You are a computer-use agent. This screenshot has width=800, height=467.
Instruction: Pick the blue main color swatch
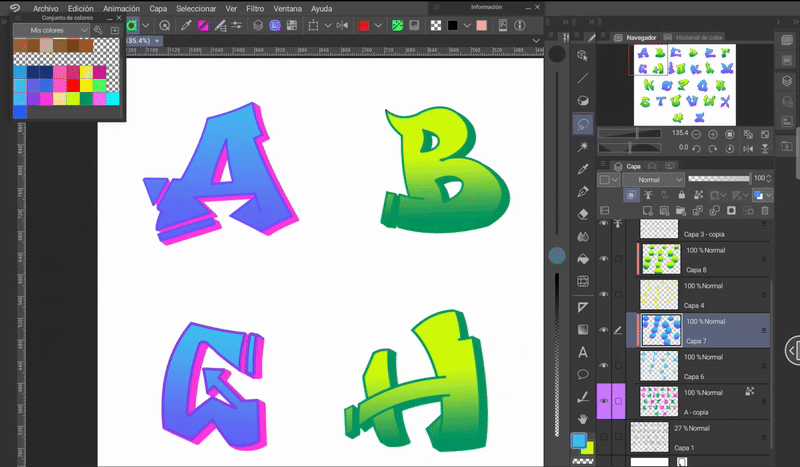(x=579, y=440)
